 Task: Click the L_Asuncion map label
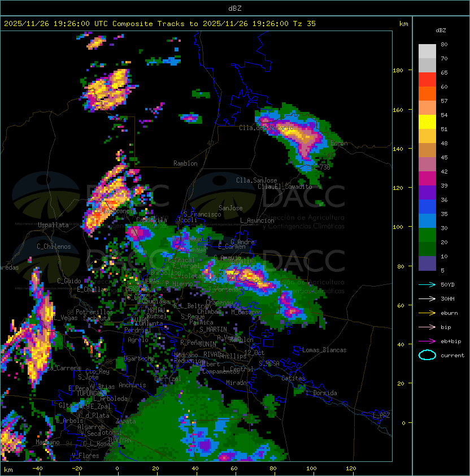coord(257,220)
